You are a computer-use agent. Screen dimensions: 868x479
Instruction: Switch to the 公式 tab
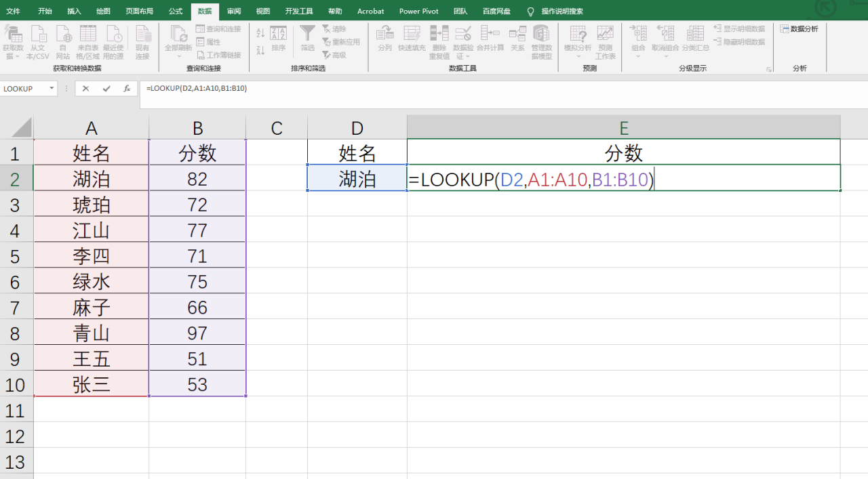[x=176, y=12]
